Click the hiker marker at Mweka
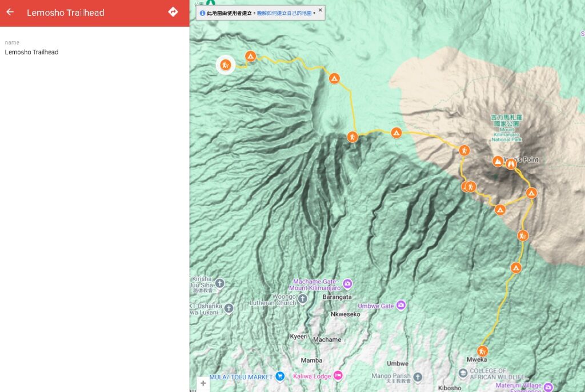Viewport: 585px width, 392px height. 483,351
